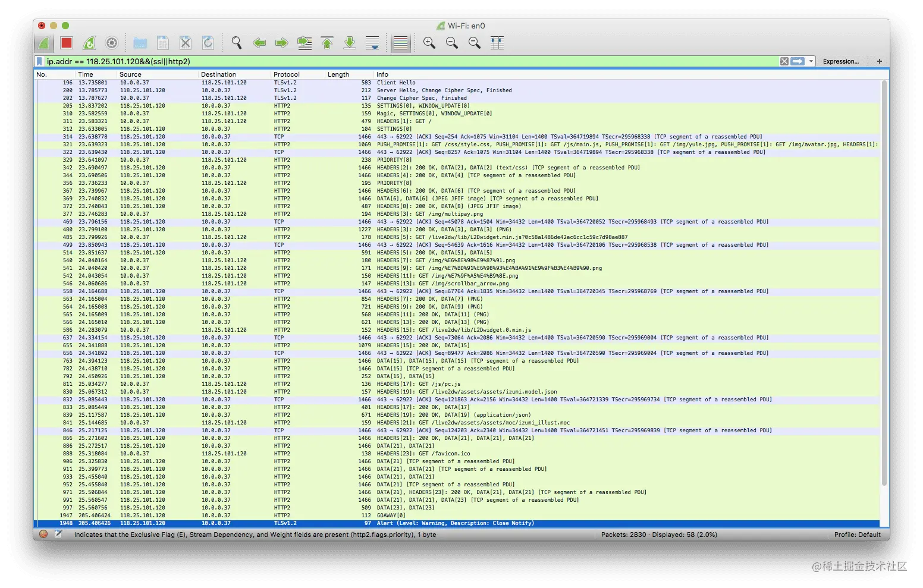Open Find Packet magnifier

click(x=237, y=43)
